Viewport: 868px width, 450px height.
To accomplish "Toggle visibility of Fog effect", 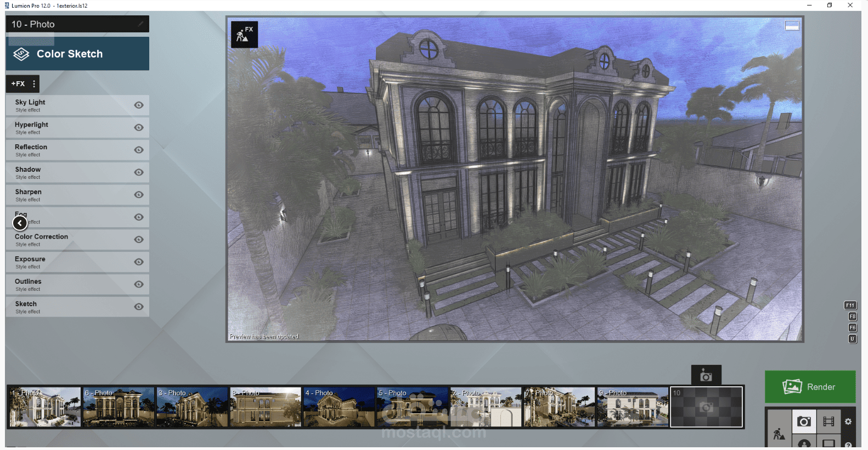I will point(139,217).
